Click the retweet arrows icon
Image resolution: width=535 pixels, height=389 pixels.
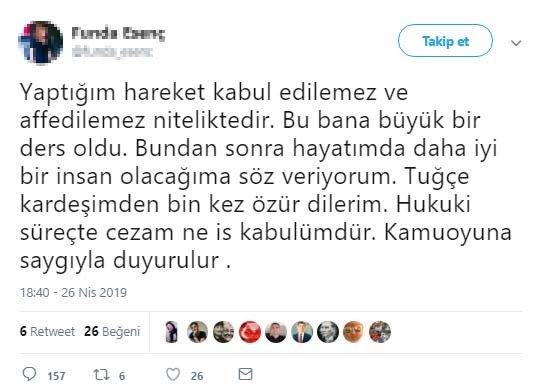click(x=102, y=375)
